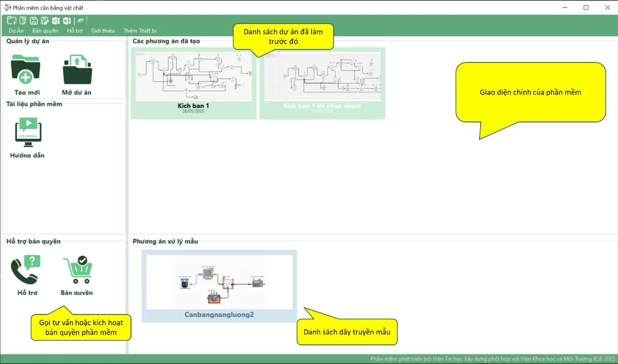Click the Save diskette toolbar icon
618x364 pixels.
coord(34,20)
